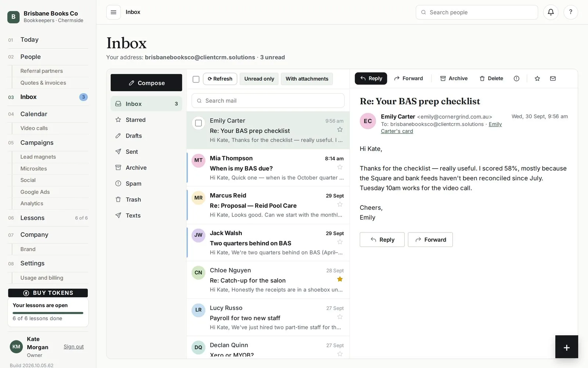
Task: Filter With attachments
Action: (307, 79)
